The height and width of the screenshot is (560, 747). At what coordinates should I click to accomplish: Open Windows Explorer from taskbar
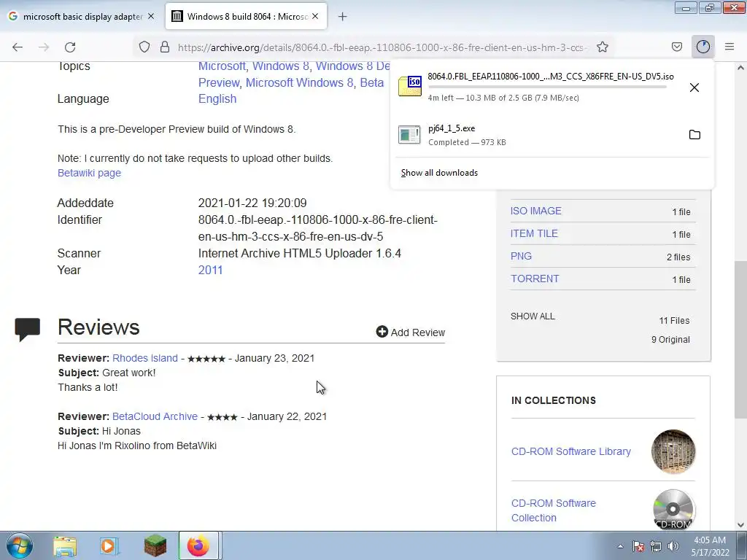[x=65, y=546]
